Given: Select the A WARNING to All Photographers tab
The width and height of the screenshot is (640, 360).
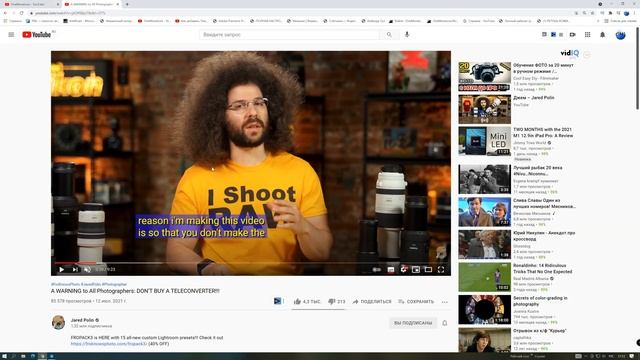Looking at the screenshot, I should point(91,4).
